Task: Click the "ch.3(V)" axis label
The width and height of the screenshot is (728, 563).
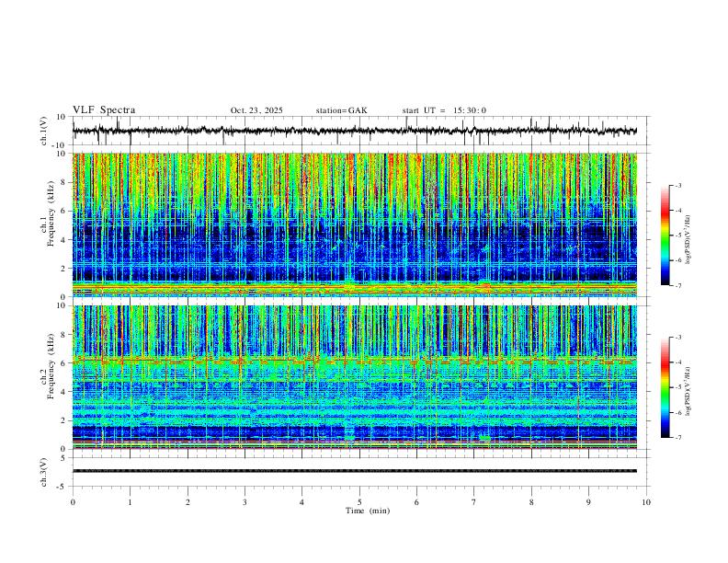Action: tap(44, 472)
